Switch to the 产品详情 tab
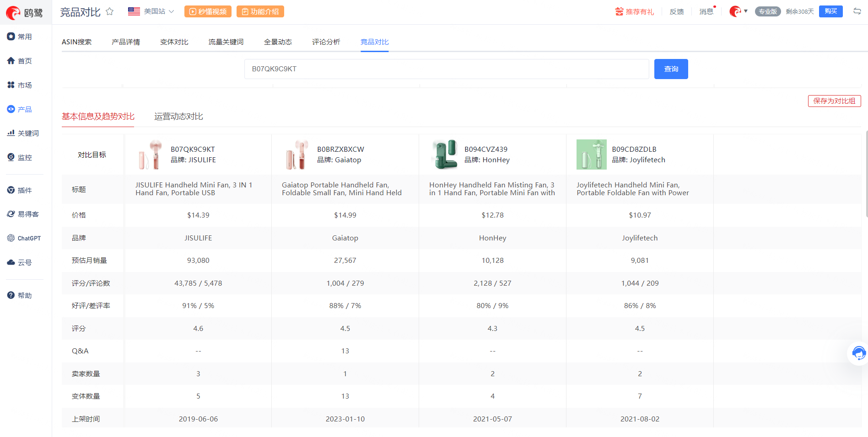 click(x=126, y=42)
